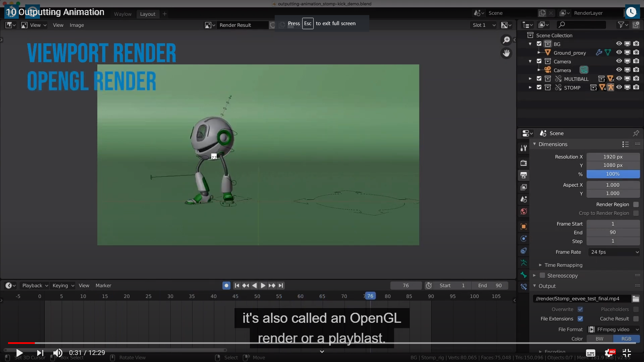Screen dimensions: 644x362
Task: Open the Output properties printer tab
Action: click(x=524, y=175)
